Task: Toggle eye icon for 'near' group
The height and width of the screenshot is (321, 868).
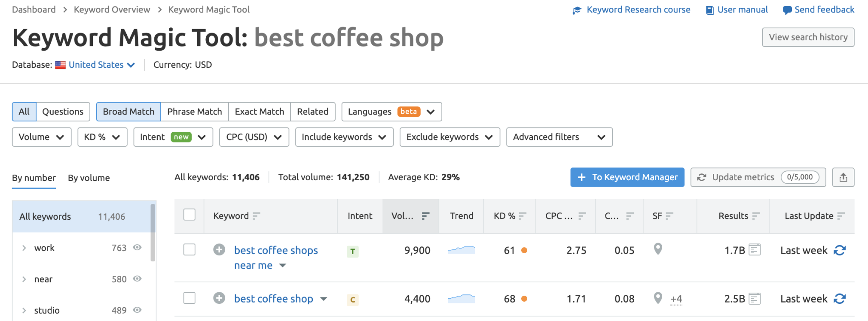Action: click(x=138, y=279)
